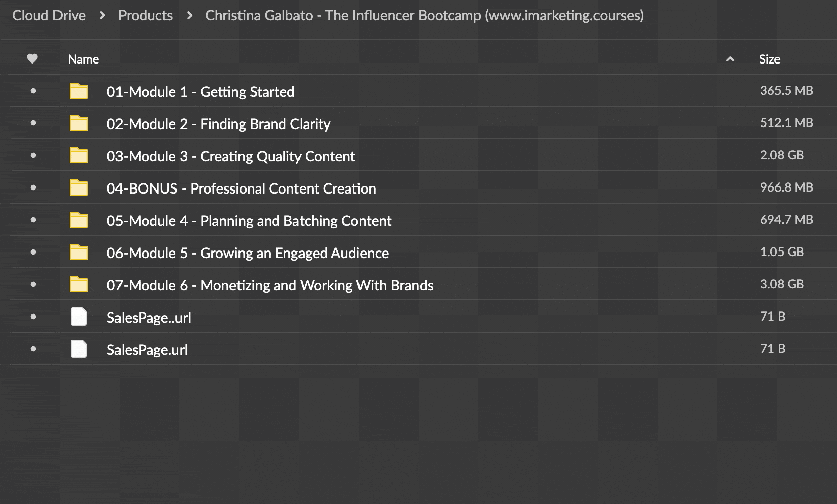The width and height of the screenshot is (837, 504).
Task: Open the Cloud Drive breadcrumb
Action: 49,15
